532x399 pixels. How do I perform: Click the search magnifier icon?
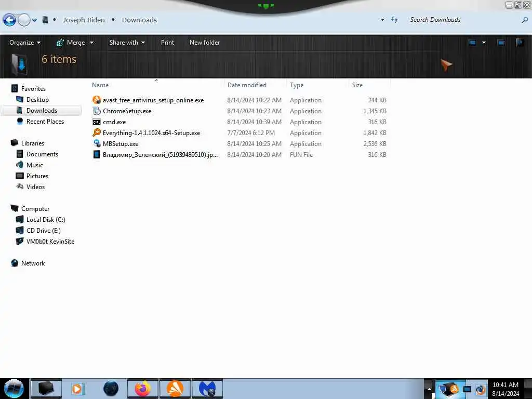pos(525,20)
